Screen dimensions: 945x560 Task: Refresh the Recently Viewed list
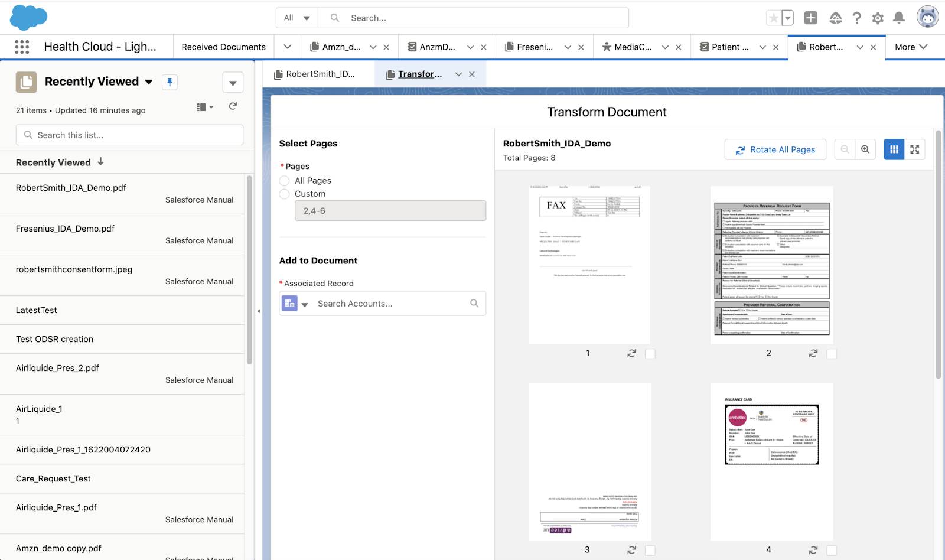click(x=233, y=106)
